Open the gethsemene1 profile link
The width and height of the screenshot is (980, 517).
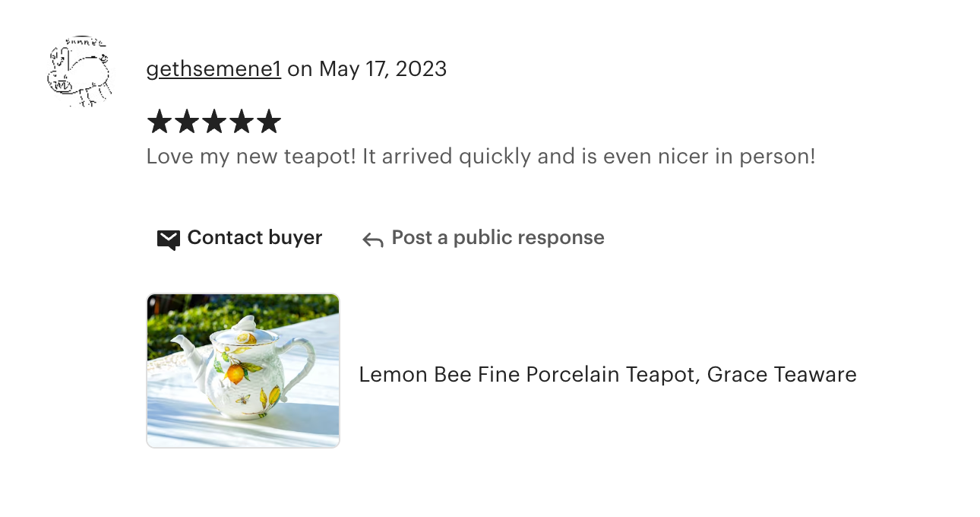click(213, 69)
